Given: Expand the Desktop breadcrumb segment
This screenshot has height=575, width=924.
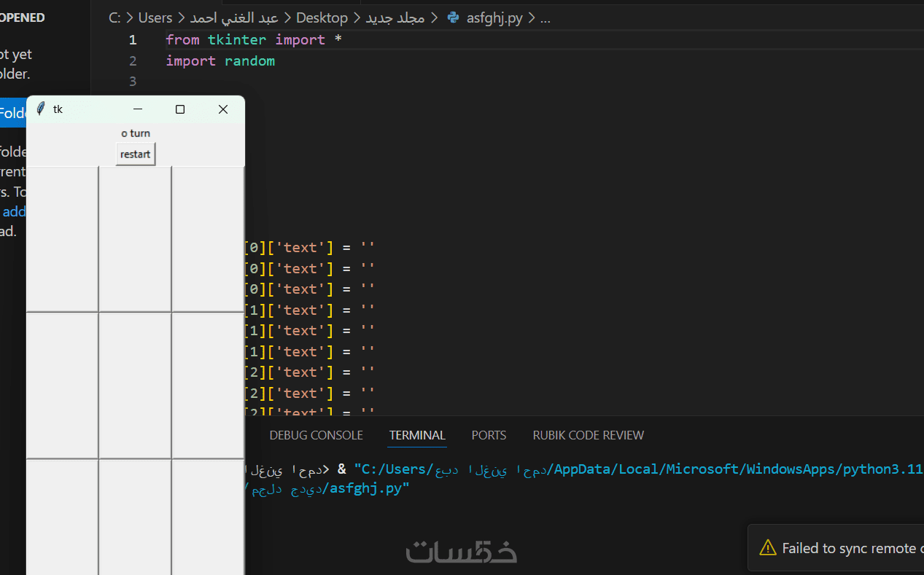Looking at the screenshot, I should click(x=322, y=18).
